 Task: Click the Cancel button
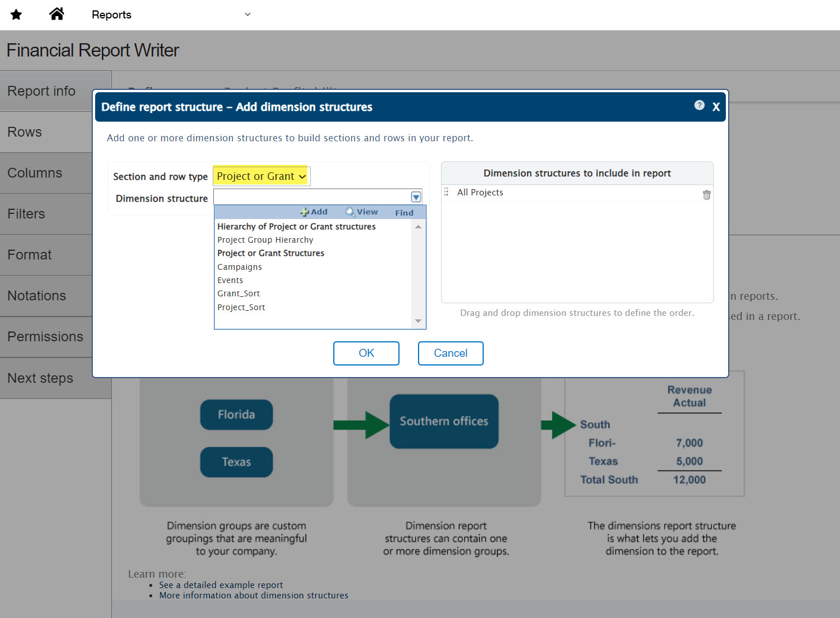[x=450, y=353]
